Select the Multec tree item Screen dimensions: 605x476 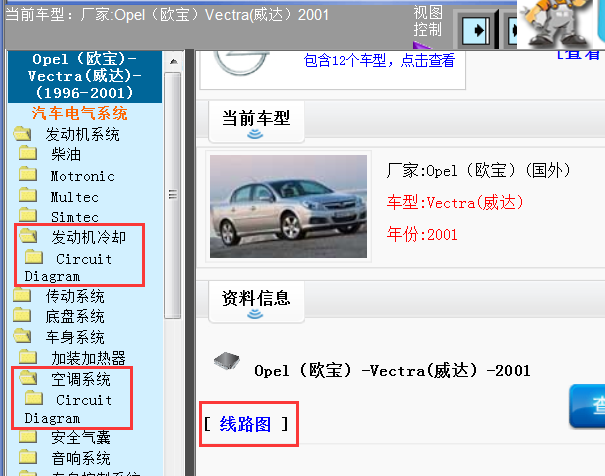pyautogui.click(x=74, y=197)
